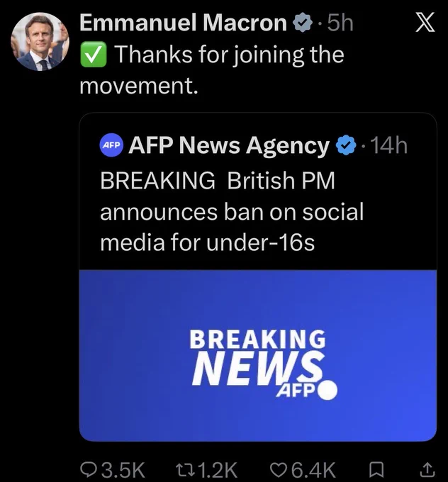Click the Emmanuel Macron account name
Screen dimensions: 448x482
pos(184,23)
